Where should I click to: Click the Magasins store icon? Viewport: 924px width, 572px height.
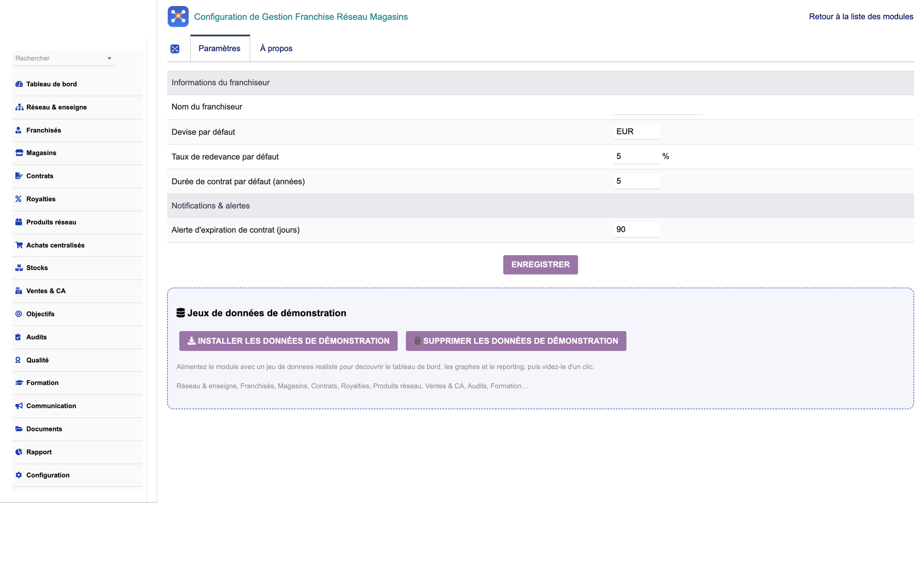pyautogui.click(x=19, y=153)
